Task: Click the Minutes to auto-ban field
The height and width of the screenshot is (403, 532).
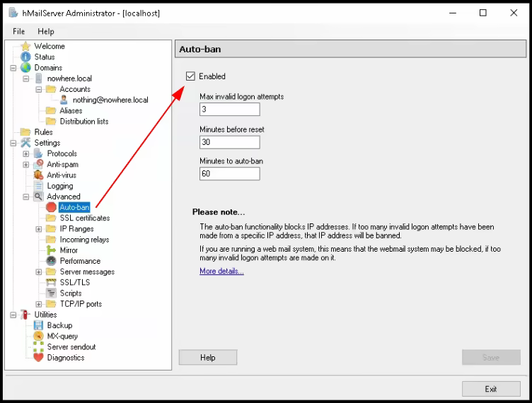Action: tap(230, 173)
